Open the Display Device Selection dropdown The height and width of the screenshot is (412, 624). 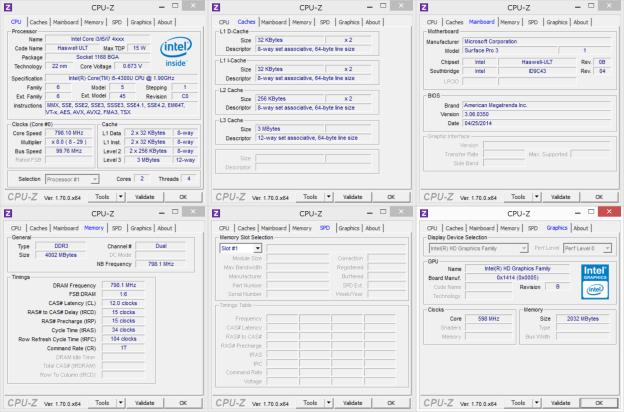(478, 248)
